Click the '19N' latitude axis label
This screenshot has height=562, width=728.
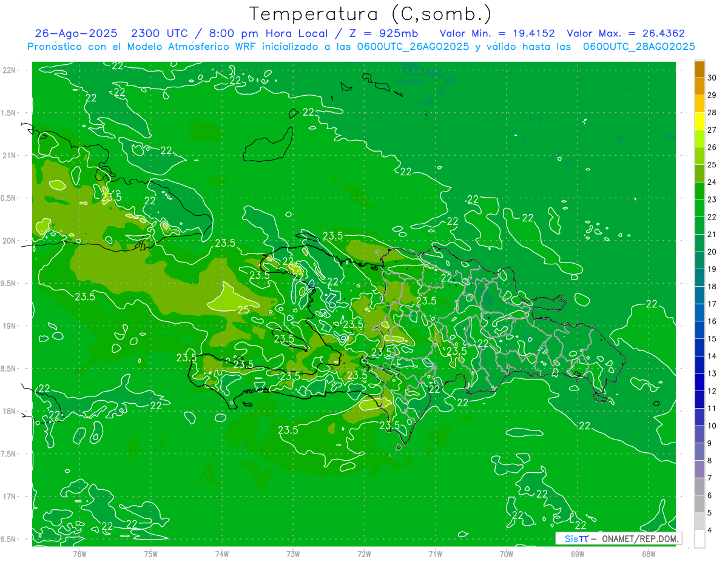coord(10,326)
